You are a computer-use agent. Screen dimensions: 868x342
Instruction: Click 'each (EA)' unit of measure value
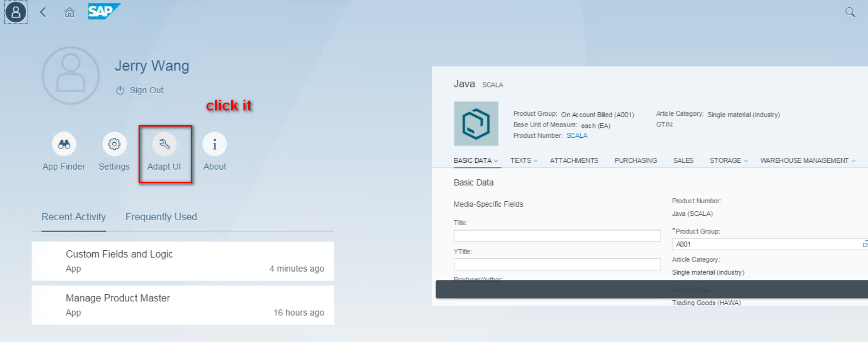(595, 126)
